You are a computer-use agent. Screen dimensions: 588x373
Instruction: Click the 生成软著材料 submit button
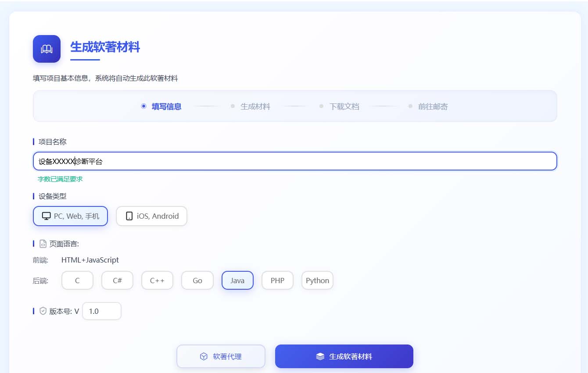(x=344, y=356)
